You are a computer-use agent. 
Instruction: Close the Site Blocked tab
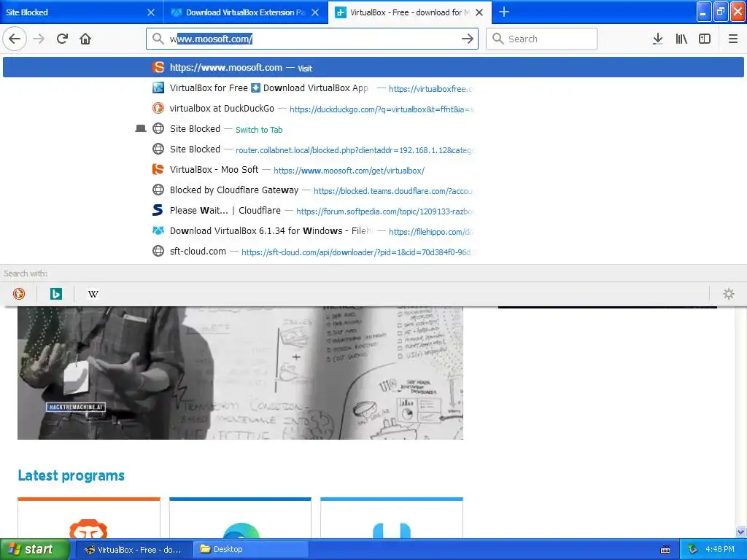[150, 12]
